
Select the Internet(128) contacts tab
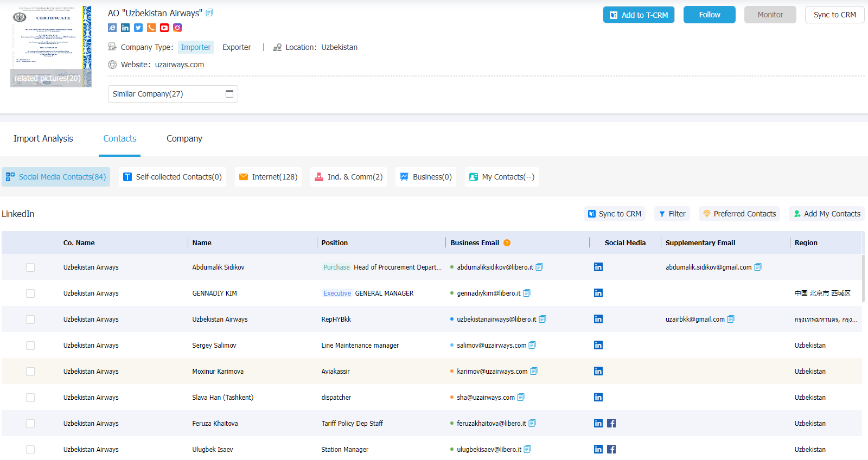269,177
